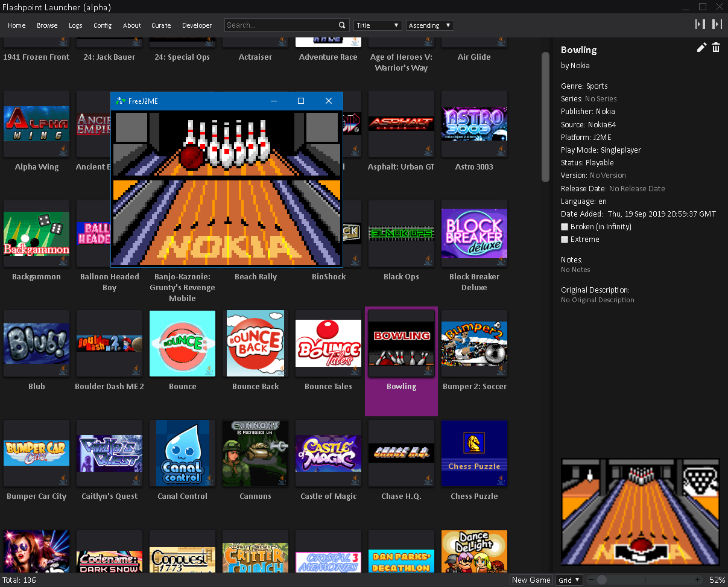Click the 'No Release Date' value
Viewport: 728px width, 587px height.
[x=637, y=189]
